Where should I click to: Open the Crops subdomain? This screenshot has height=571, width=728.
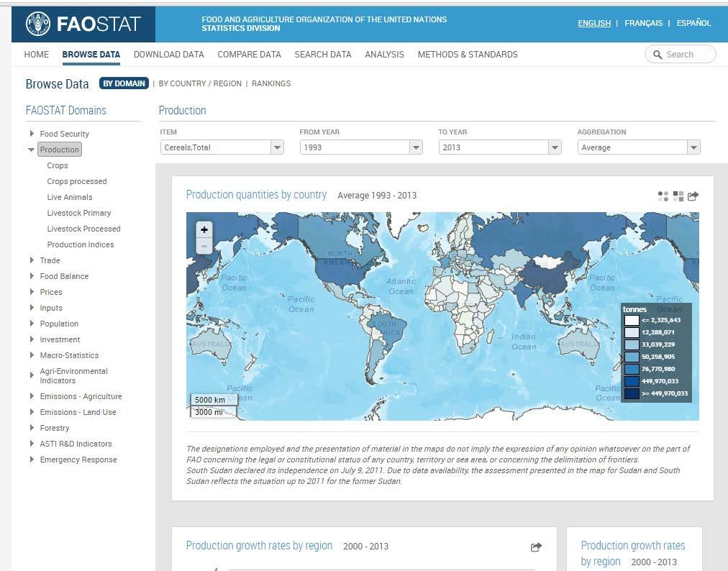tap(58, 165)
